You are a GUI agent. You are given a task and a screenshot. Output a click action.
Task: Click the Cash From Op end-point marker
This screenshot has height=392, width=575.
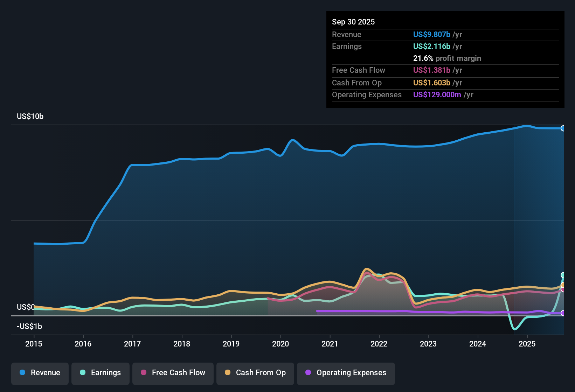pyautogui.click(x=563, y=285)
